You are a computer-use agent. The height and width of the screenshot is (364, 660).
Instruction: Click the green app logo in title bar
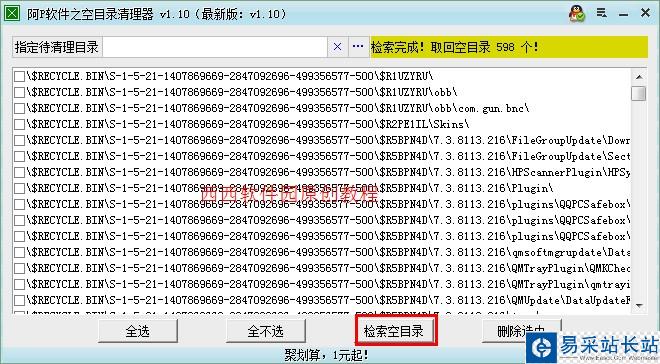pyautogui.click(x=12, y=13)
